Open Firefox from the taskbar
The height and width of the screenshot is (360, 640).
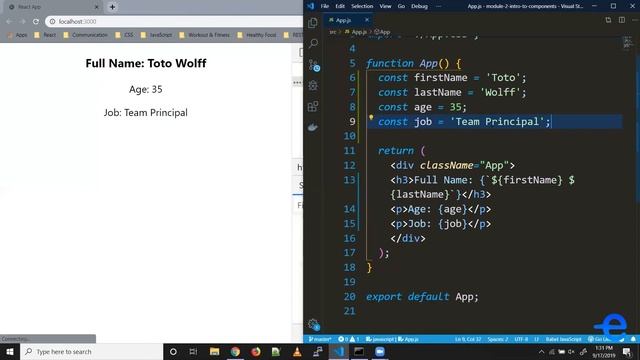coord(256,351)
